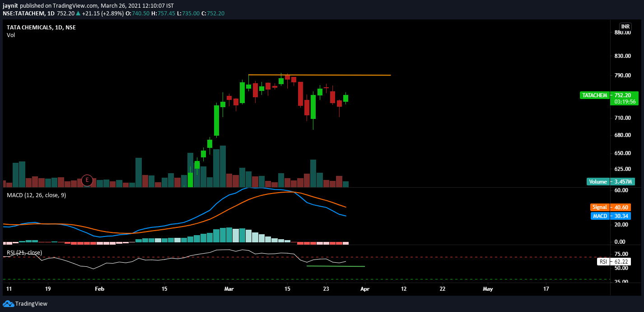Open the RSI (21, close) legend
This screenshot has height=312, width=644.
coord(24,252)
